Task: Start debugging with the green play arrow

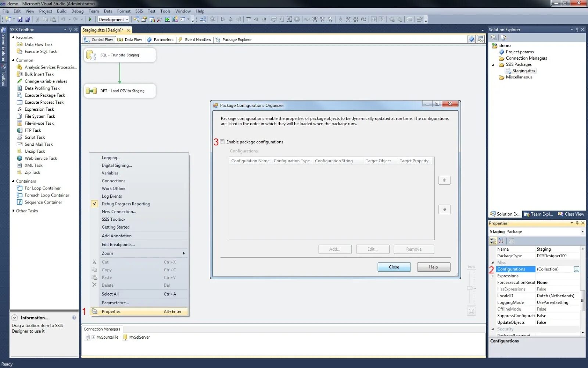Action: tap(90, 20)
